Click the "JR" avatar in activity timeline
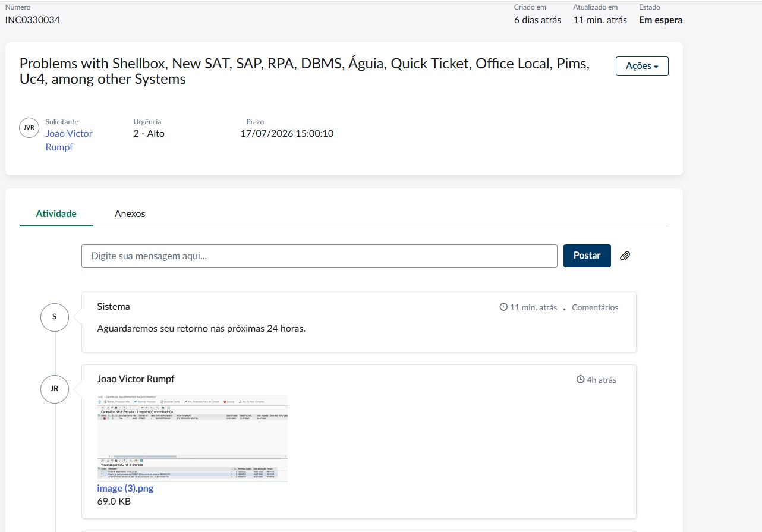This screenshot has width=762, height=532. click(55, 389)
